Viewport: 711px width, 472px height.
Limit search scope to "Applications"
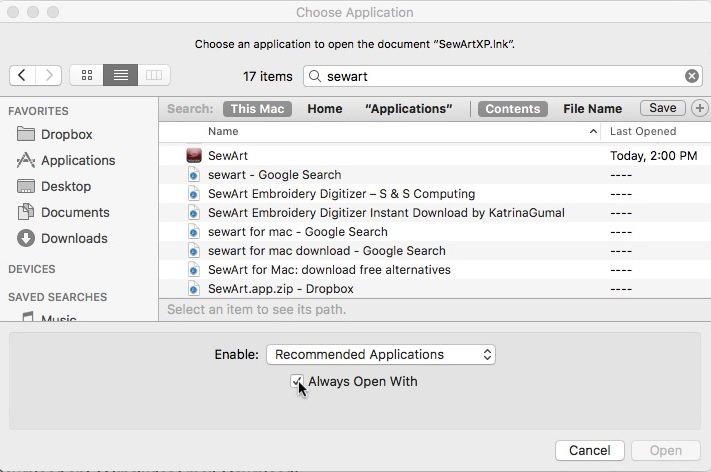(408, 109)
